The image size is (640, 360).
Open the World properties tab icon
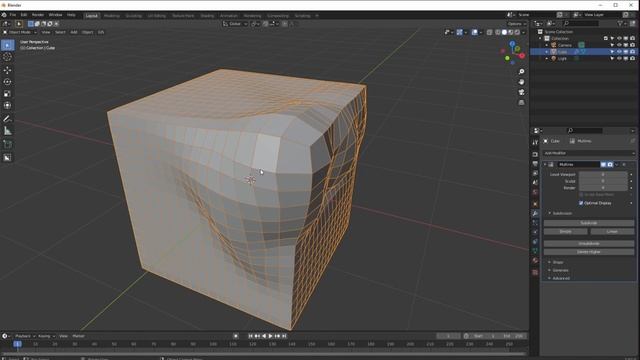535,192
